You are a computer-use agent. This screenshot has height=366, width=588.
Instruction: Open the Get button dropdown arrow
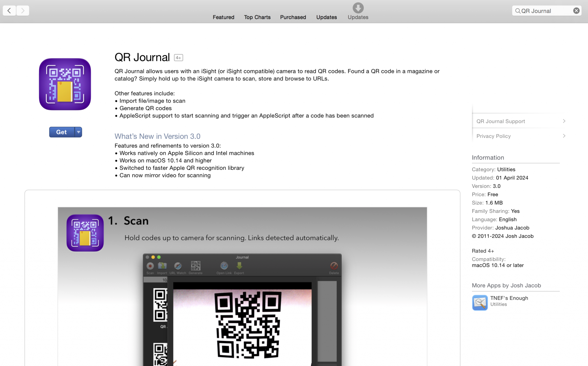click(78, 132)
